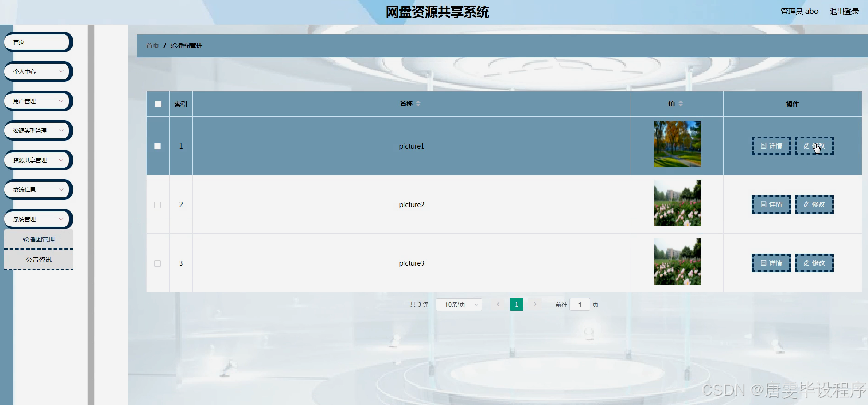The image size is (868, 405).
Task: Click the picture1 name cell
Action: (x=412, y=146)
